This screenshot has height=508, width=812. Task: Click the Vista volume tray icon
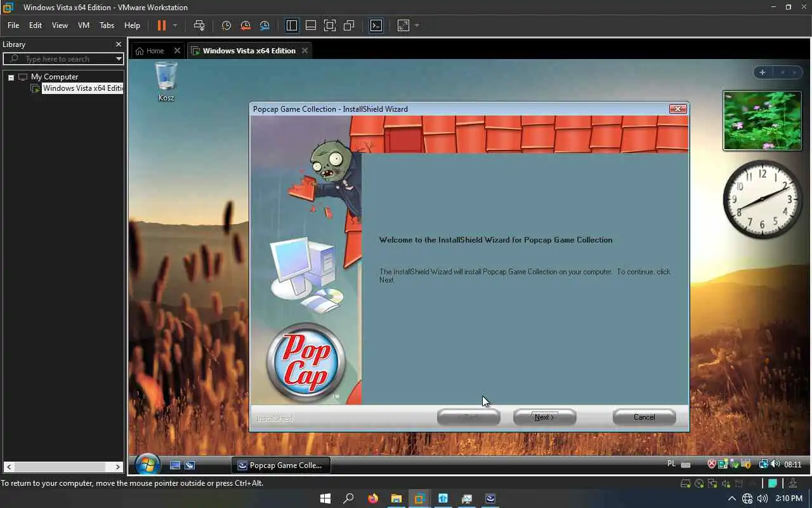click(775, 464)
